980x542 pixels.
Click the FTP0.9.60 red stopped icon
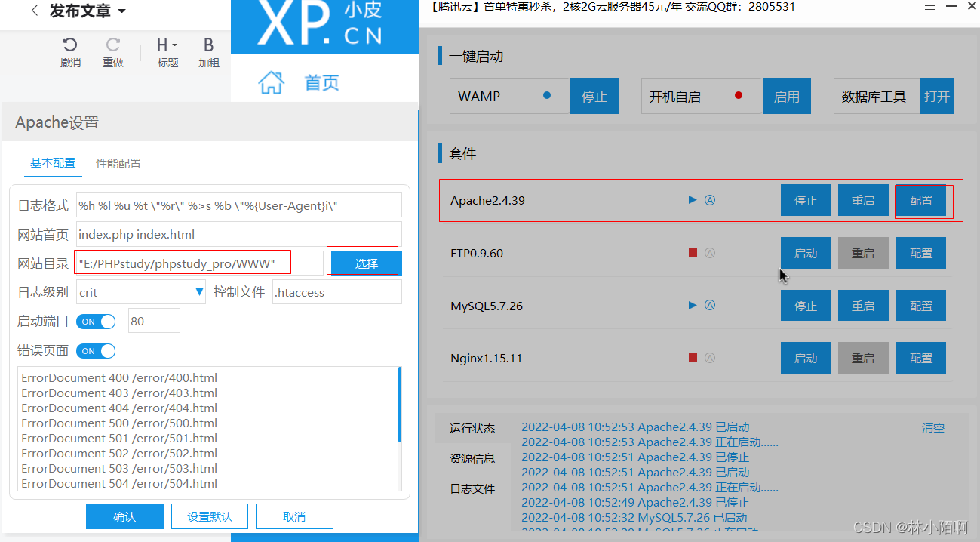693,253
